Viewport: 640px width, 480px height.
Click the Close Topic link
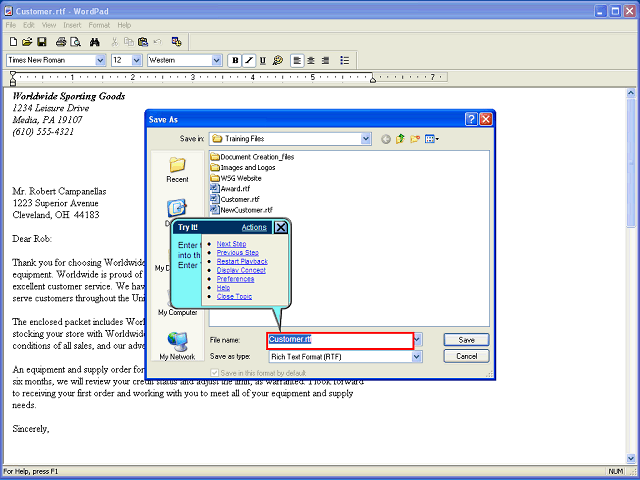pyautogui.click(x=234, y=296)
